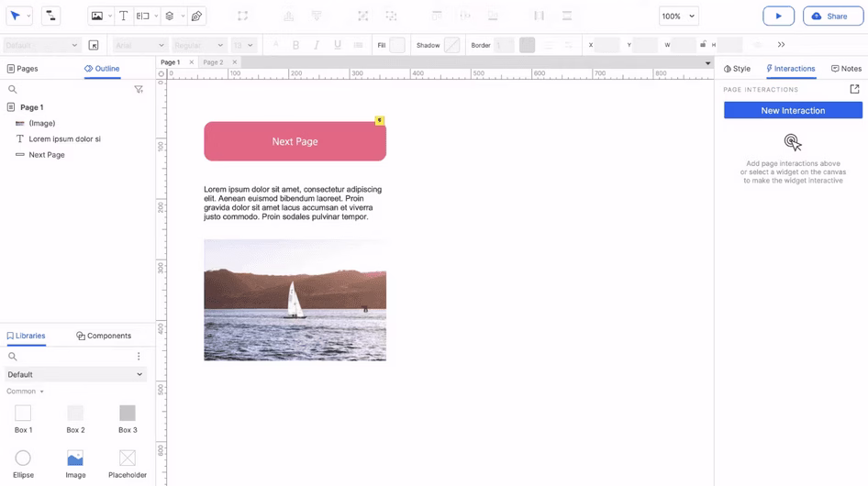The width and height of the screenshot is (868, 486).
Task: Expand the form field tool dropdown
Action: pos(156,17)
